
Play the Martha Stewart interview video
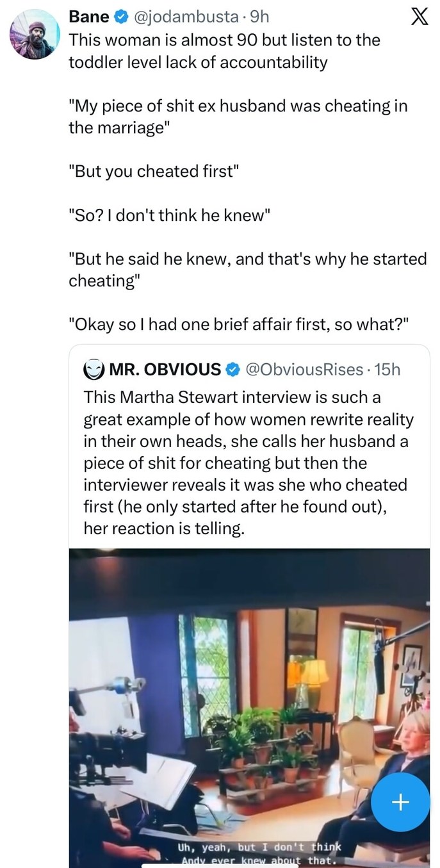pyautogui.click(x=250, y=705)
